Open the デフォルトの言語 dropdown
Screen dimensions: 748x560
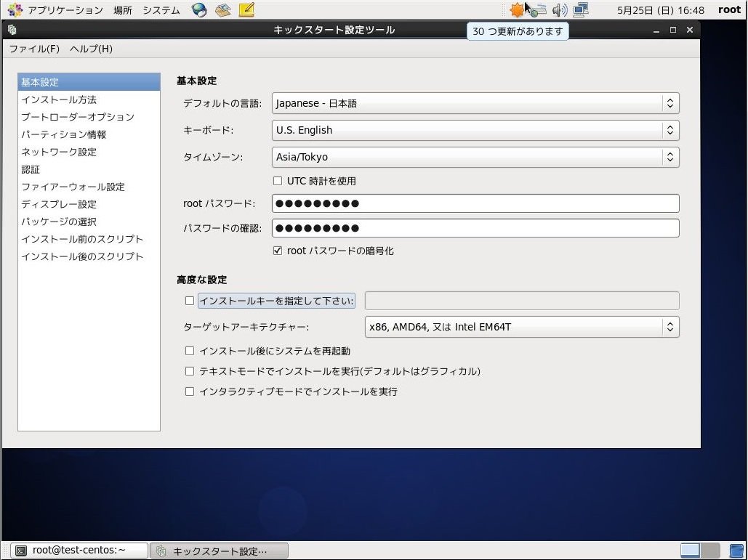(x=475, y=103)
